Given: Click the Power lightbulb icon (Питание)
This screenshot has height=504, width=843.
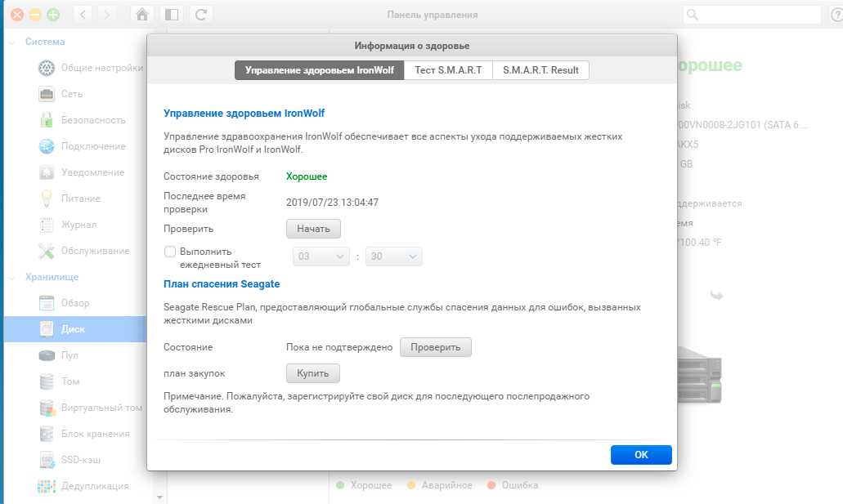Looking at the screenshot, I should point(47,198).
